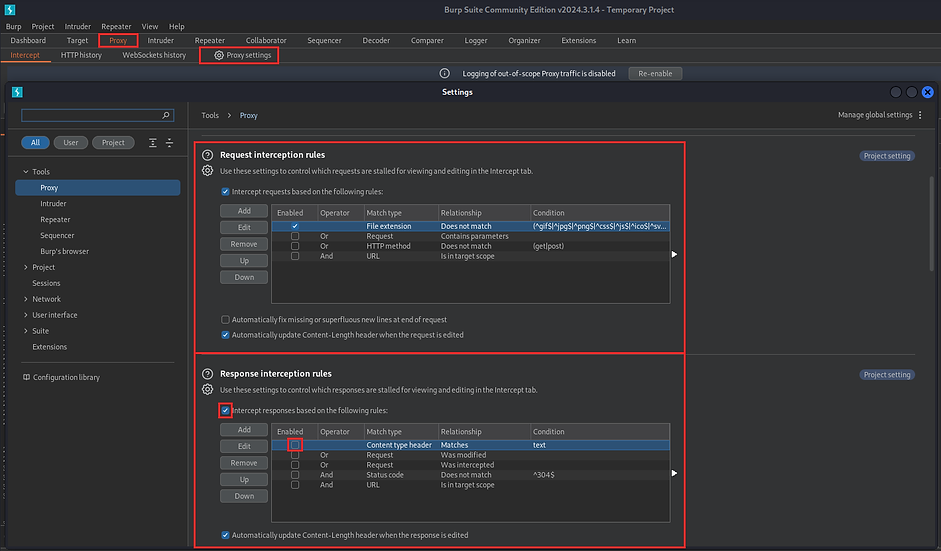Select the All settings filter
This screenshot has height=551, width=941.
coord(35,142)
